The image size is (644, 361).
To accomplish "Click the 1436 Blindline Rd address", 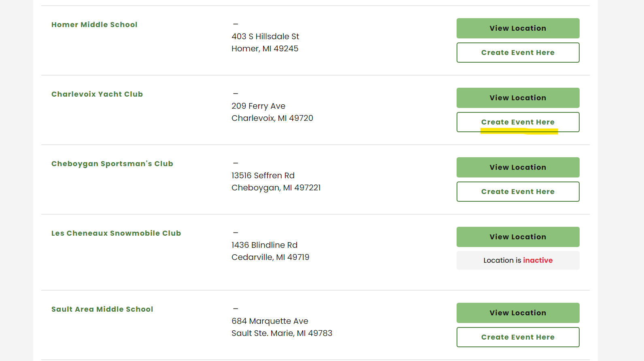I will [264, 245].
